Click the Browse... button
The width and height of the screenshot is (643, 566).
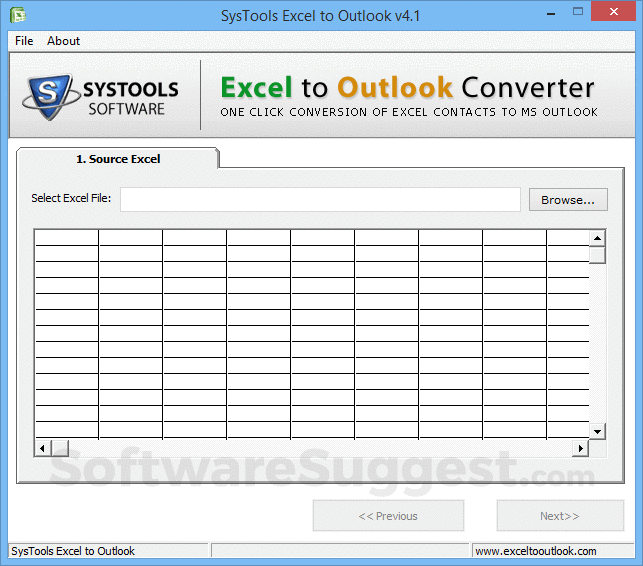[x=568, y=200]
